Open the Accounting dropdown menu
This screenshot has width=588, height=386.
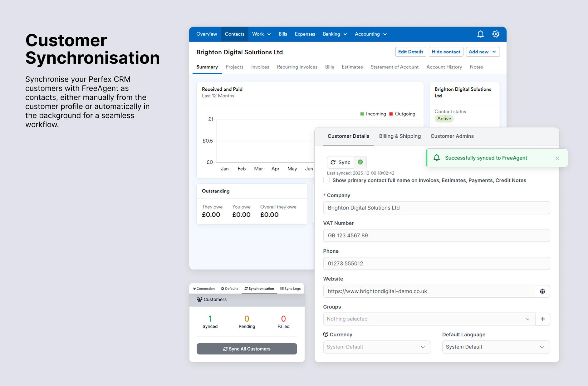tap(370, 34)
